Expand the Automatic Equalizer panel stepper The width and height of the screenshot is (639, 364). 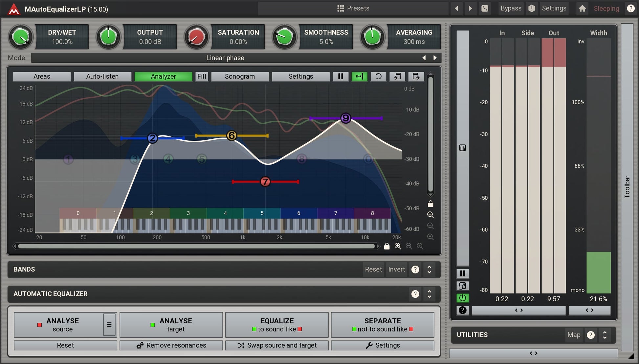click(x=429, y=294)
